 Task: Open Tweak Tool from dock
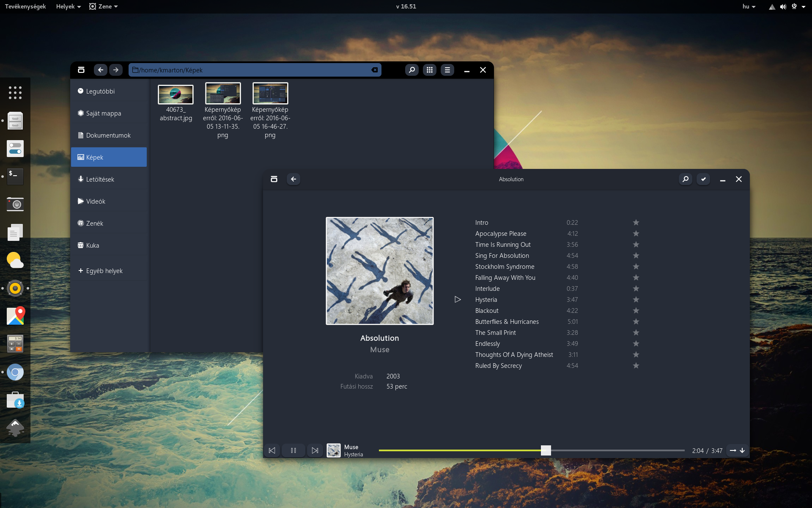(15, 149)
